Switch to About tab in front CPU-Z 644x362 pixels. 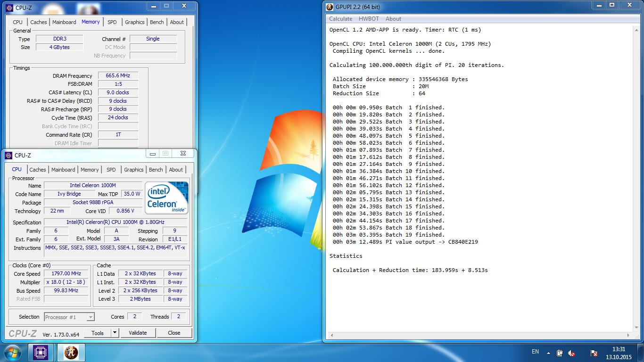coord(176,170)
